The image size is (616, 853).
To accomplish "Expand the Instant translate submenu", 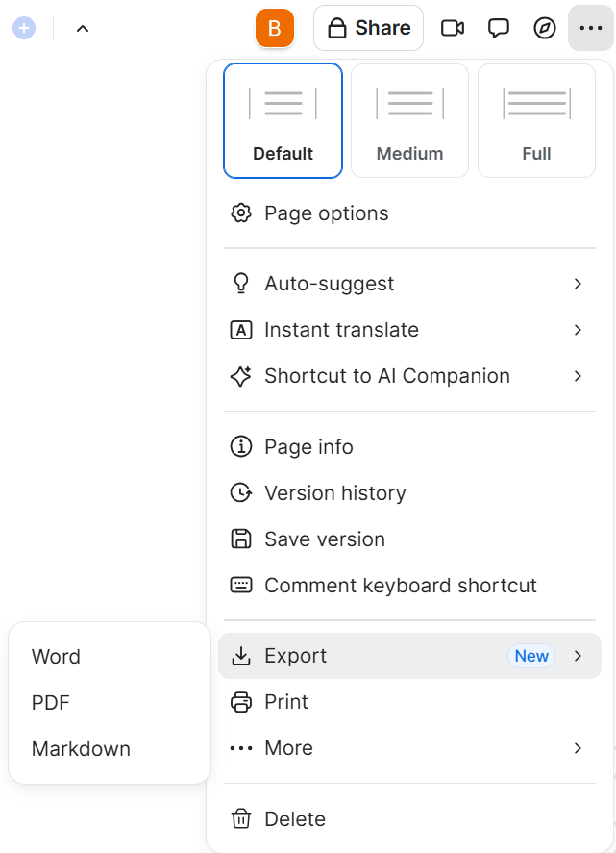I will 410,330.
